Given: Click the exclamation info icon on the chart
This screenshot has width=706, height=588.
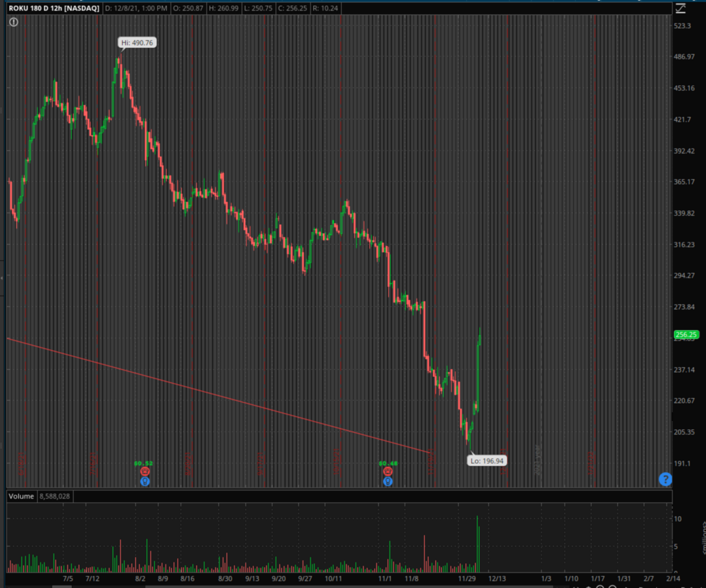Looking at the screenshot, I should (14, 22).
